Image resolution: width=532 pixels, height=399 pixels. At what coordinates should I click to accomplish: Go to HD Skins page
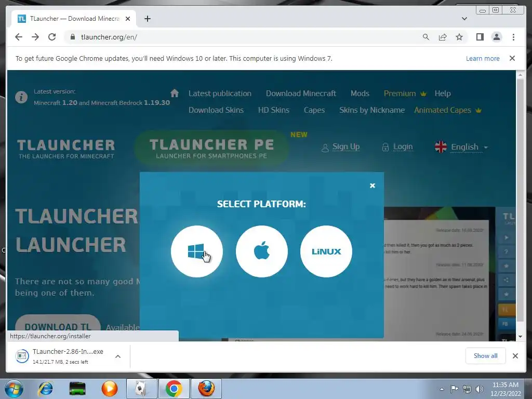click(273, 110)
